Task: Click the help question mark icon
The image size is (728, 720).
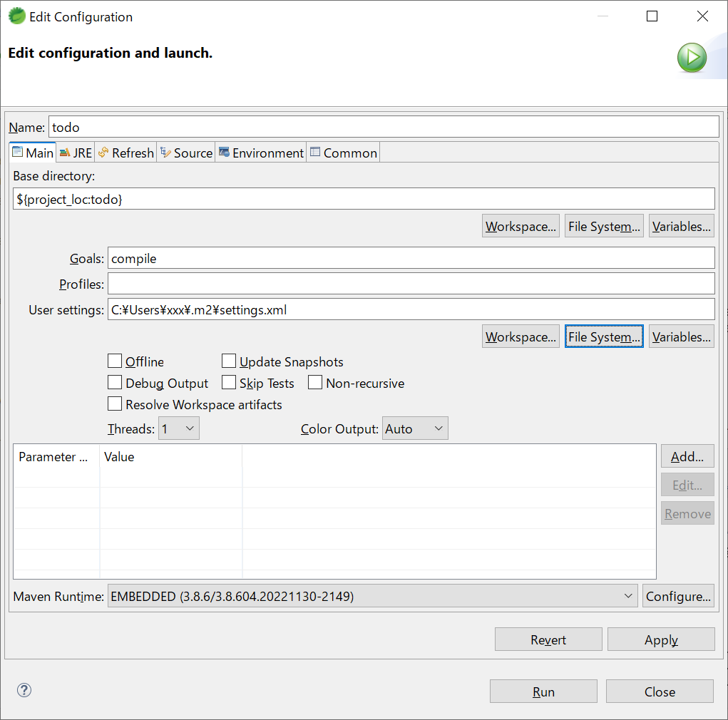Action: tap(24, 690)
